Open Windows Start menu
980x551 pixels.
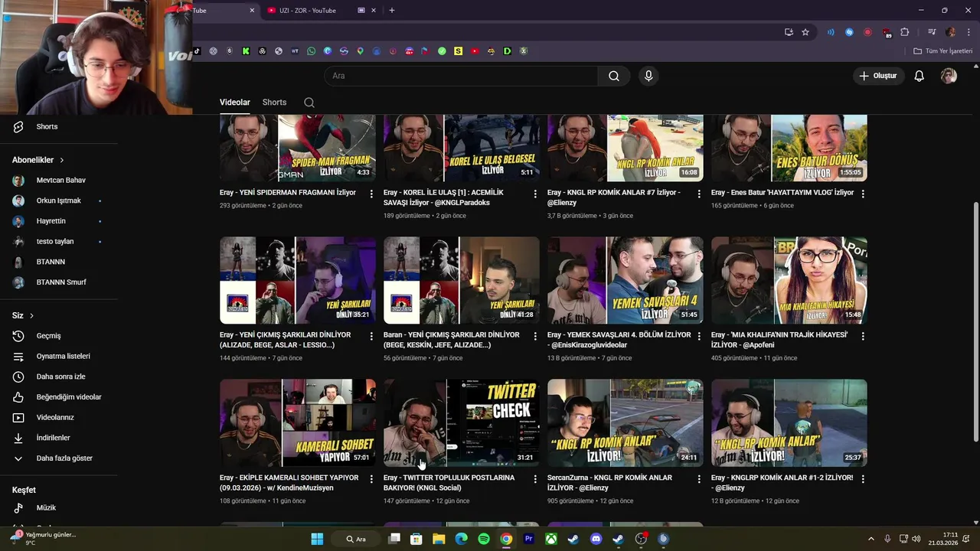tap(317, 539)
